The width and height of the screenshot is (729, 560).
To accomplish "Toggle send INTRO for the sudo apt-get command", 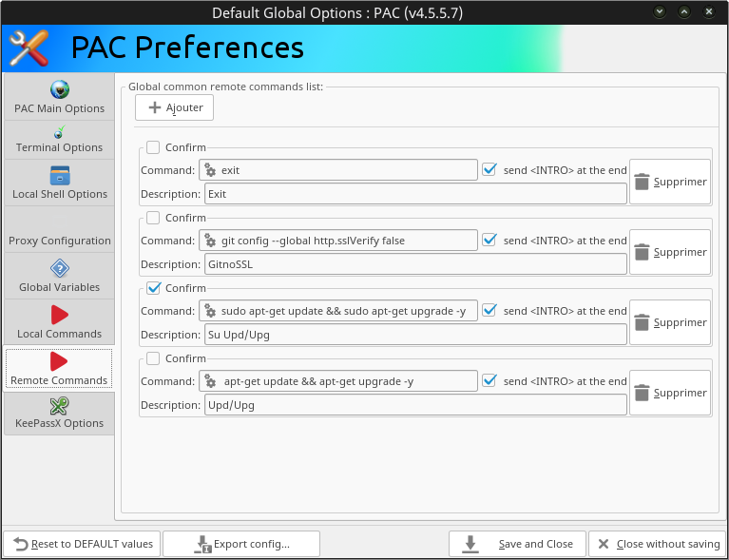I will pyautogui.click(x=489, y=310).
